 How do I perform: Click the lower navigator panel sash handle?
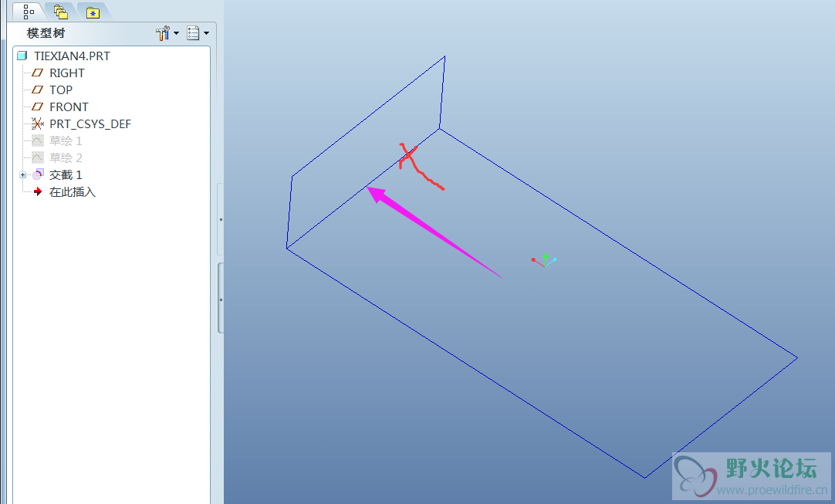pos(221,299)
